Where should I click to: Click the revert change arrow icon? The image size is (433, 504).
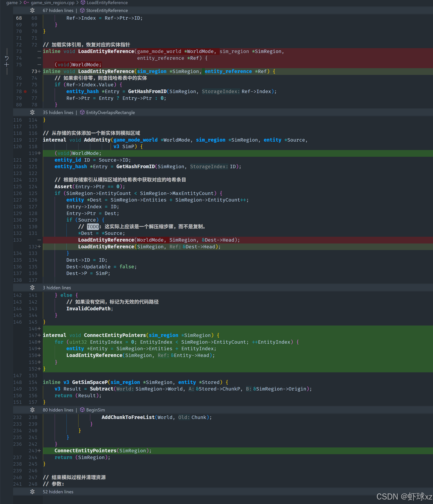point(7,58)
